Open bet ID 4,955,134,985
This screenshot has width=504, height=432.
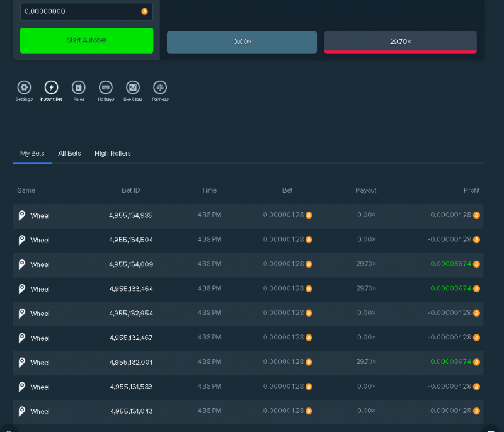pos(131,215)
